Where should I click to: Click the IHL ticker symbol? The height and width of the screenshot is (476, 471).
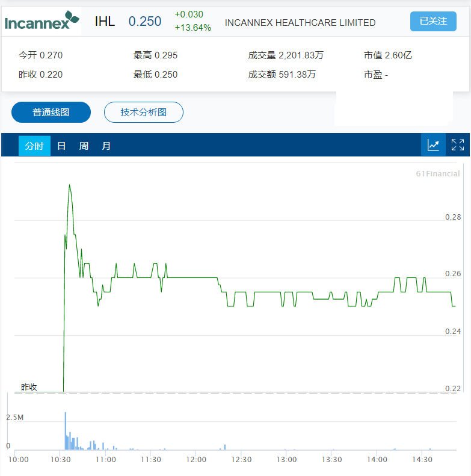point(105,22)
